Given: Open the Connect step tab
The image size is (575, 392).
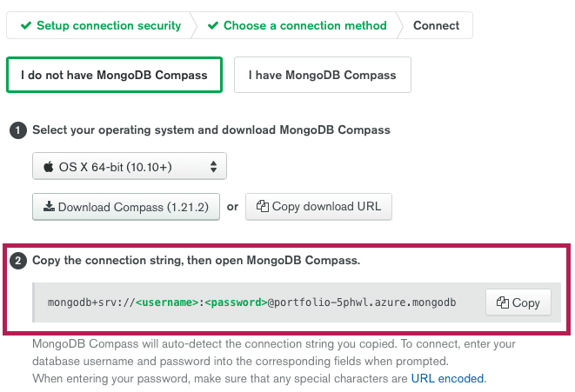Looking at the screenshot, I should click(x=436, y=25).
